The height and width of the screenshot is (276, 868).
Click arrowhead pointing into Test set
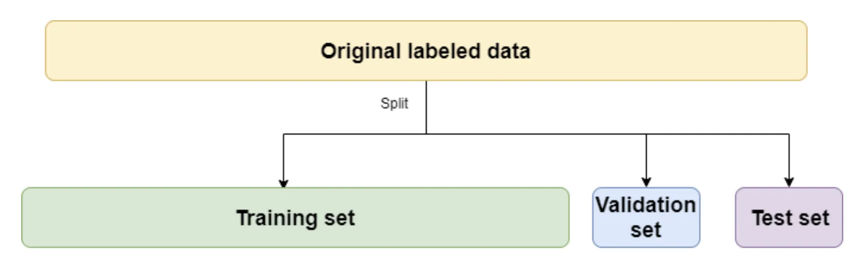coord(789,182)
